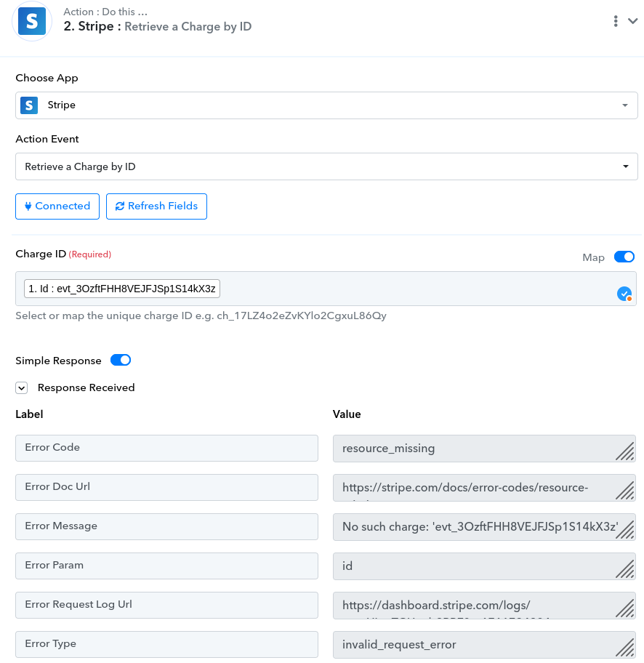Screen dimensions: 644x663
Task: Open the three-dot options menu
Action: [616, 21]
